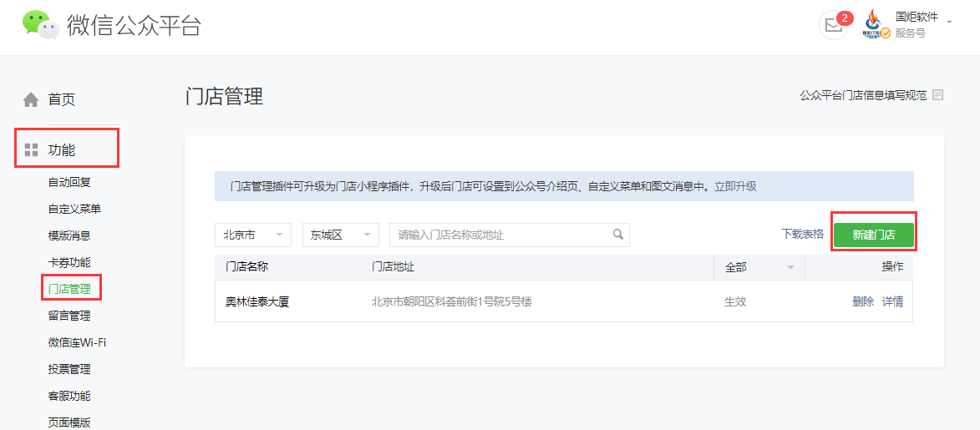
Task: Open 自定义菜单 menu item
Action: (74, 209)
